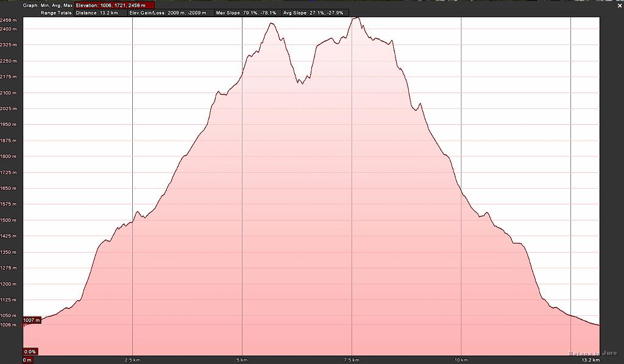The image size is (624, 364).
Task: Click the 2456 m y-axis label
Action: click(x=9, y=20)
